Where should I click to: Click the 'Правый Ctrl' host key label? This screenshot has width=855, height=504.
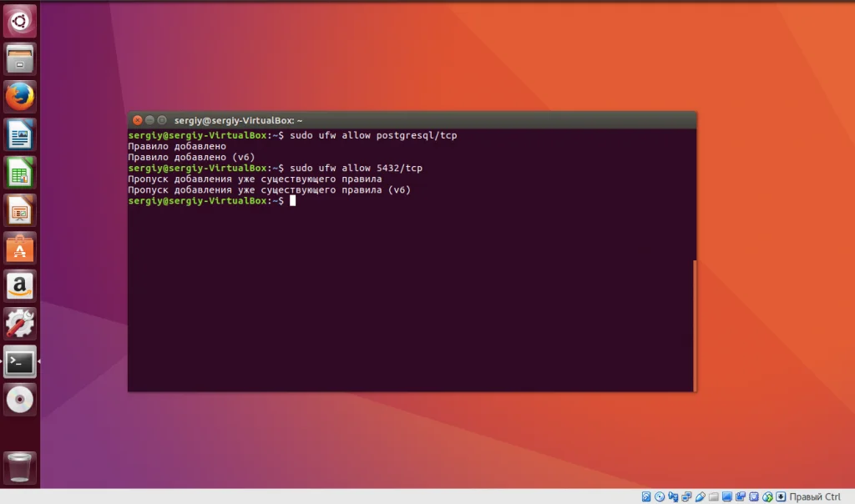815,496
